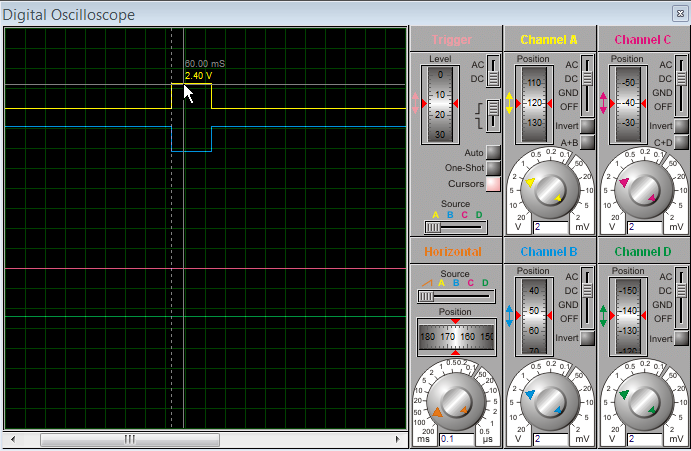Click Channel D green coarse pointer

pyautogui.click(x=624, y=394)
